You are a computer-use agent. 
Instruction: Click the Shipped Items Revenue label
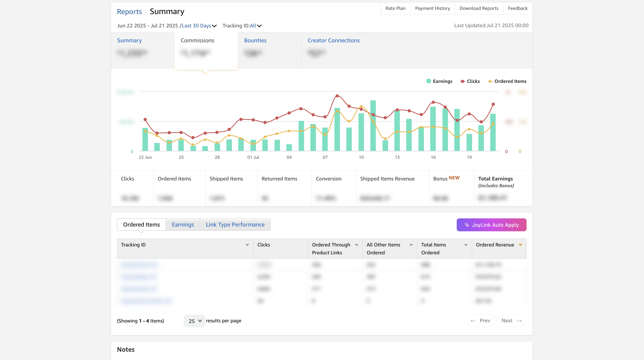pos(387,179)
